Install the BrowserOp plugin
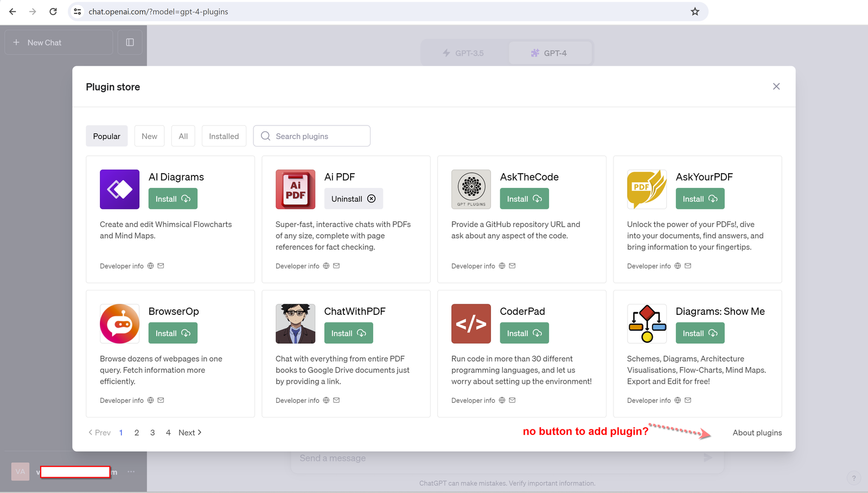The image size is (868, 493). click(x=173, y=333)
